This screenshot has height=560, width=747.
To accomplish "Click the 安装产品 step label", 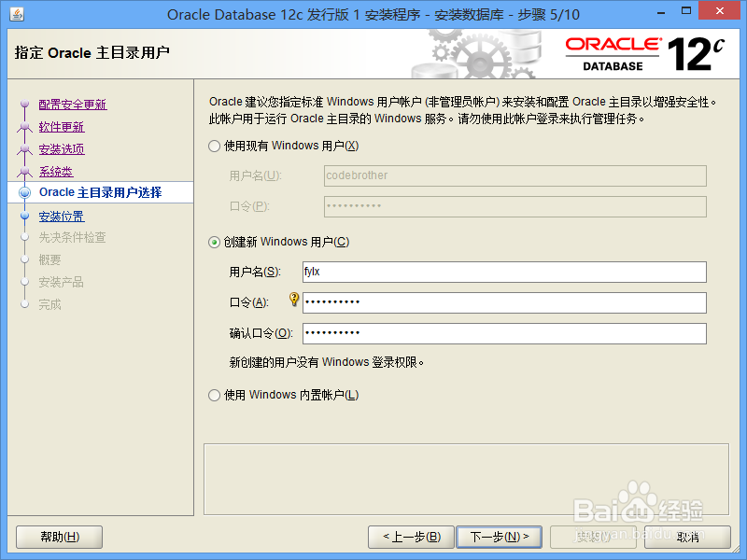I will 61,282.
